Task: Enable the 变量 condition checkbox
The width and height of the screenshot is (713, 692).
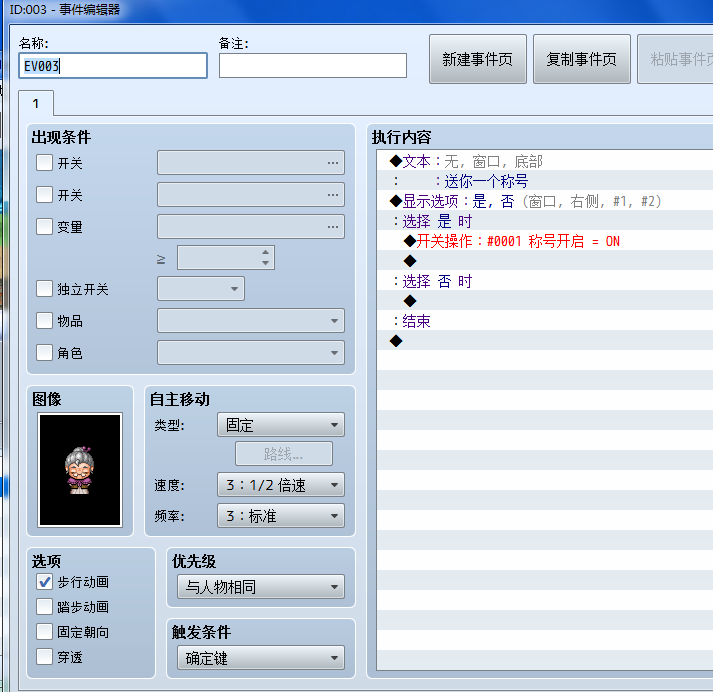Action: click(x=44, y=226)
